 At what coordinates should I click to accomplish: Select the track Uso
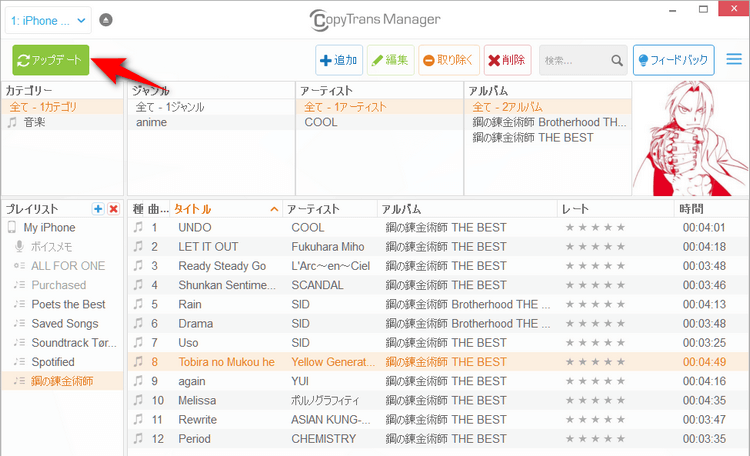coord(438,343)
